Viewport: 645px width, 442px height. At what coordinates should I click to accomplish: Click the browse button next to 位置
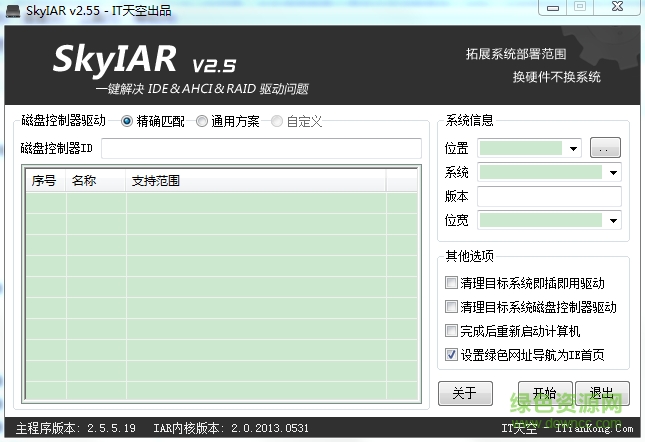pos(605,148)
